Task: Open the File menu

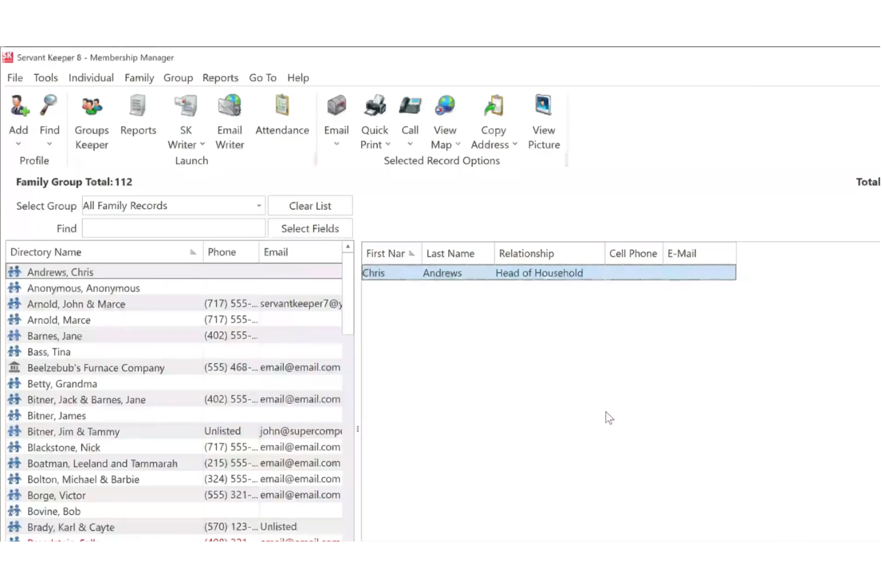Action: [15, 77]
